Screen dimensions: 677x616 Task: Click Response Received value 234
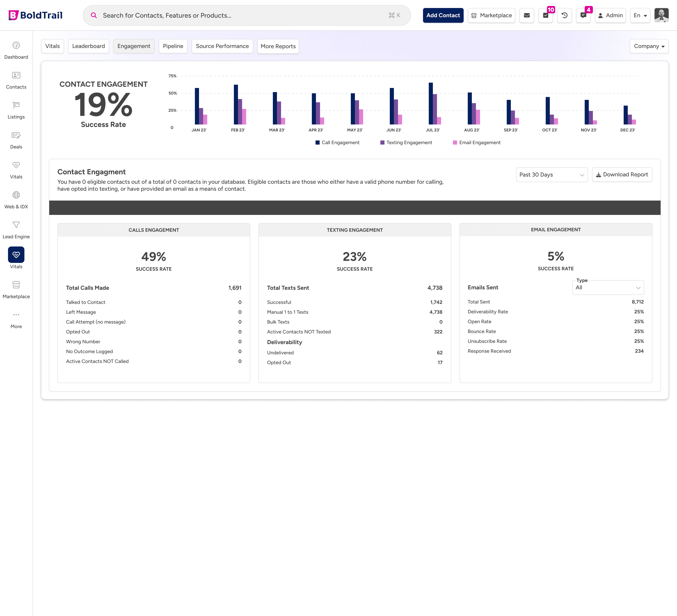(x=639, y=351)
